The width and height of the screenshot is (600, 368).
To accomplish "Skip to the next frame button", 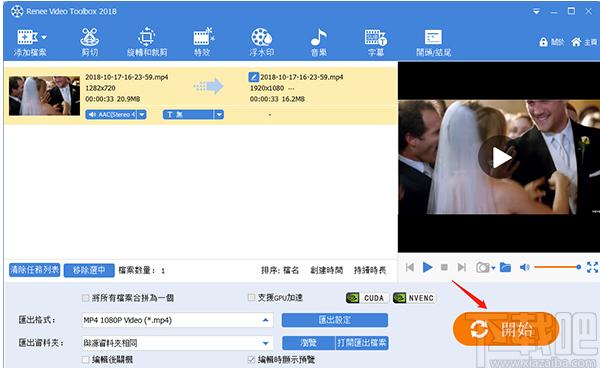I will [462, 267].
